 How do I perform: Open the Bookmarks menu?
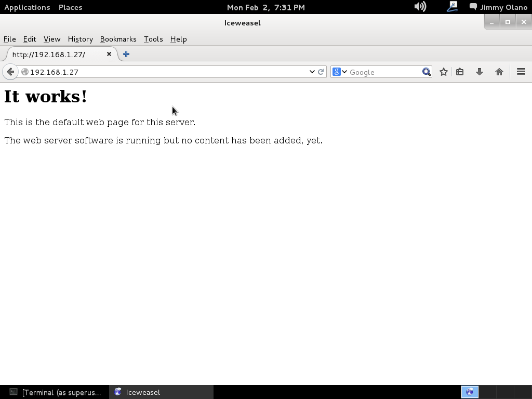118,39
